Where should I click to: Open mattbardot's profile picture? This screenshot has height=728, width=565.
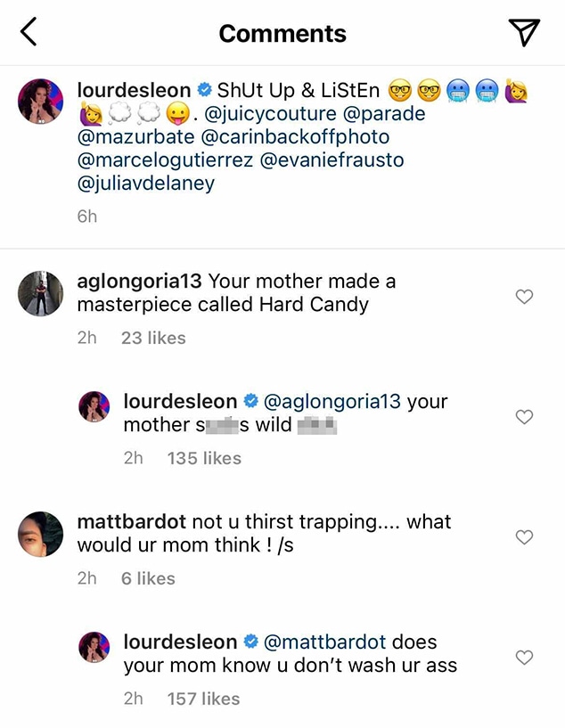[x=39, y=536]
